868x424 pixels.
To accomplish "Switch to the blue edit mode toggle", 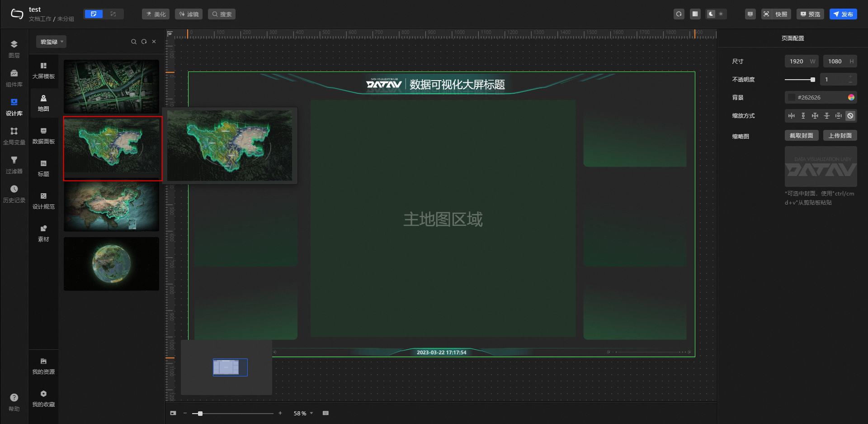I will [94, 14].
